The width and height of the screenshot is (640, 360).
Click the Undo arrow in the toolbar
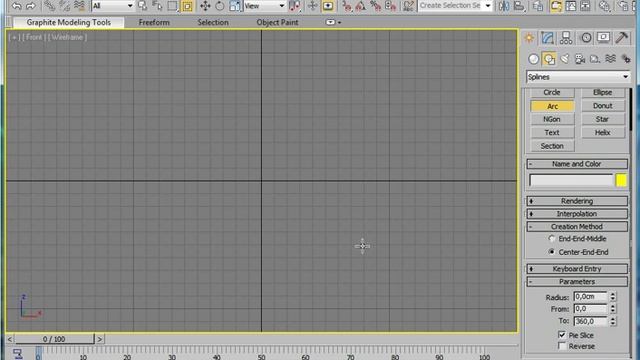pos(16,6)
